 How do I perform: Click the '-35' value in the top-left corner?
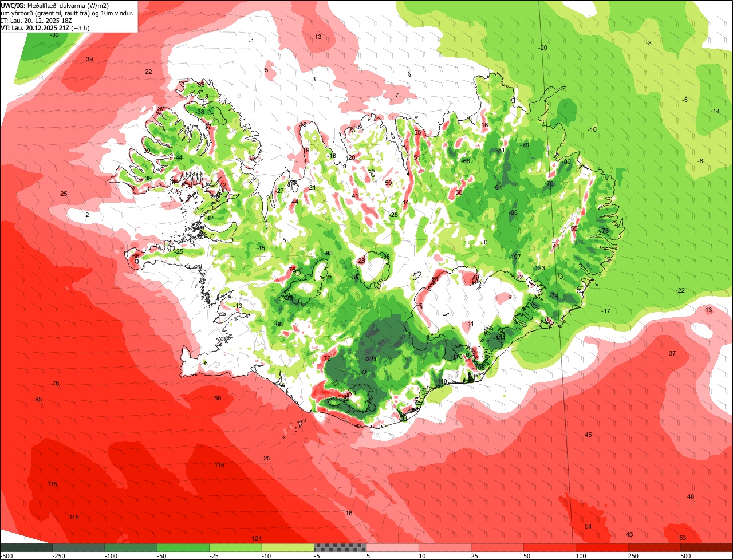pos(54,34)
